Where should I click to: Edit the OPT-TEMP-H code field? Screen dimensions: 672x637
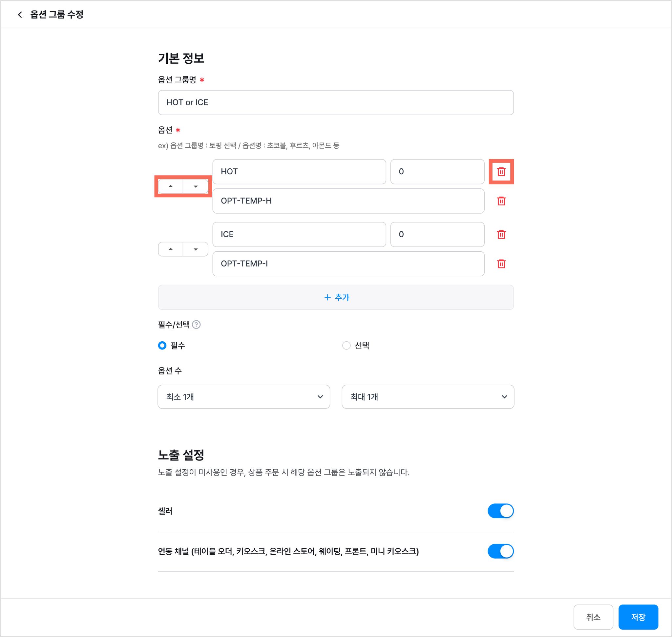click(348, 201)
